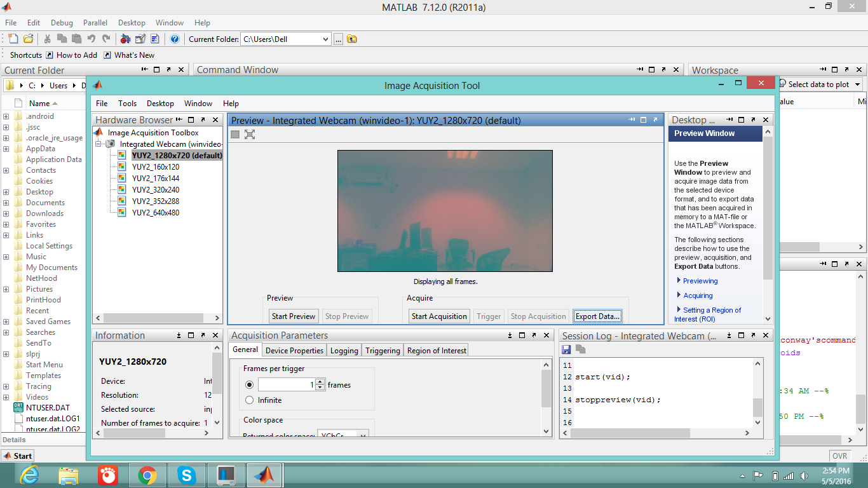Click the frames per trigger input field
The height and width of the screenshot is (488, 868).
287,385
